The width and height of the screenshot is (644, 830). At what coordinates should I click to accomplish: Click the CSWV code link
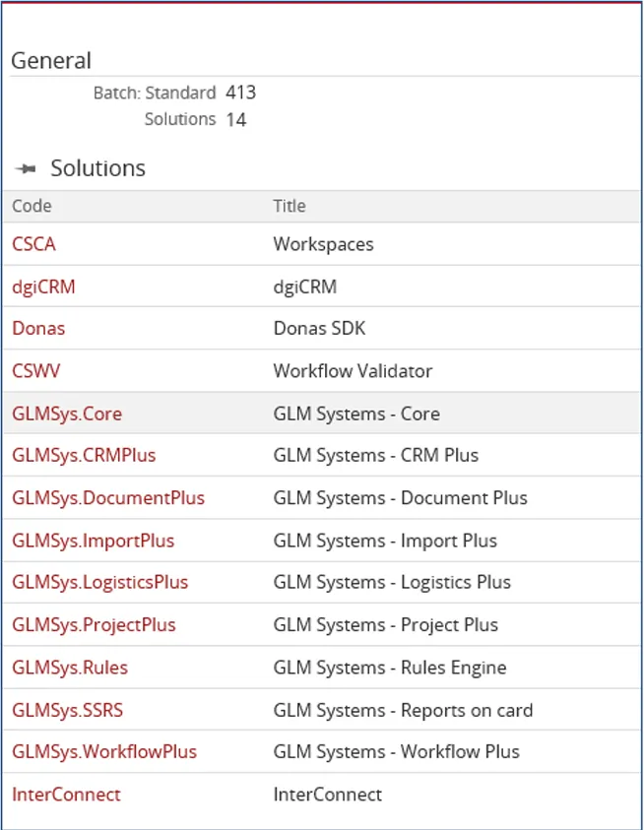tap(36, 371)
